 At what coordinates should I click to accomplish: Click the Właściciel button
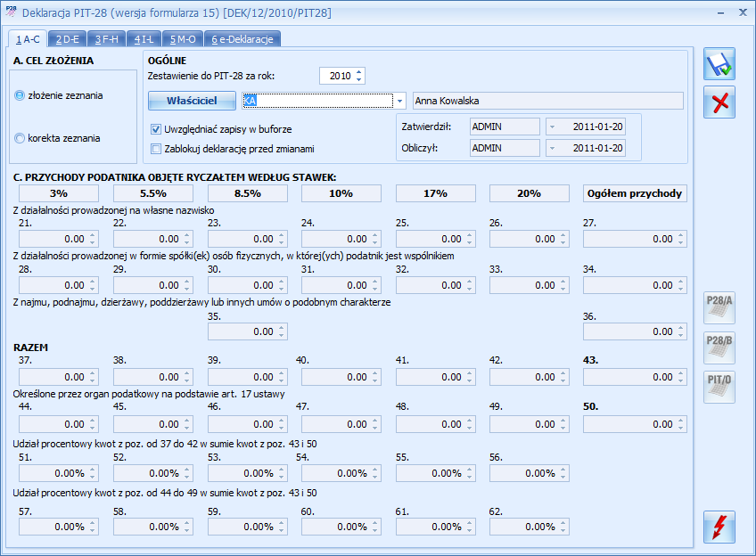tap(192, 101)
